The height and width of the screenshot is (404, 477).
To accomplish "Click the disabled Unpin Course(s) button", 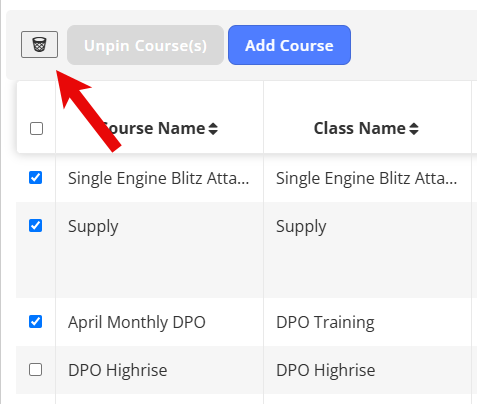I will [x=145, y=45].
